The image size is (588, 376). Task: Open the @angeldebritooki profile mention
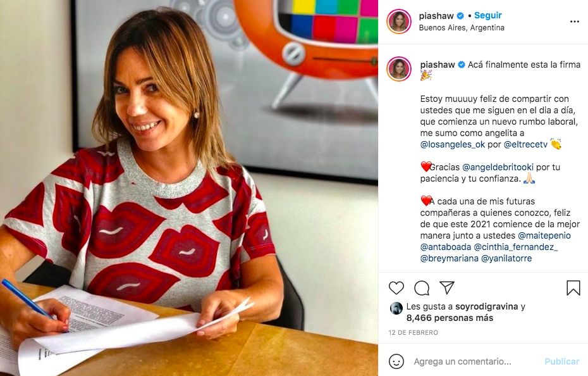point(498,167)
